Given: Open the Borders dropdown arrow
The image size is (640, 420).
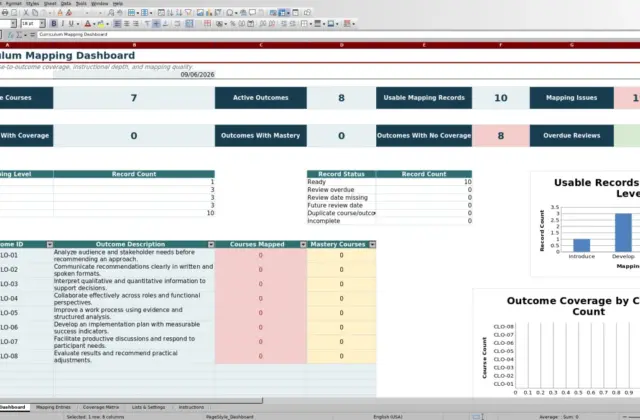Looking at the screenshot, I should pos(311,24).
